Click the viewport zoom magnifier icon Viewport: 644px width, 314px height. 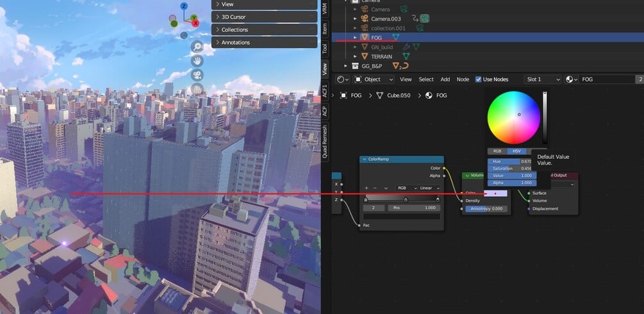(x=197, y=46)
